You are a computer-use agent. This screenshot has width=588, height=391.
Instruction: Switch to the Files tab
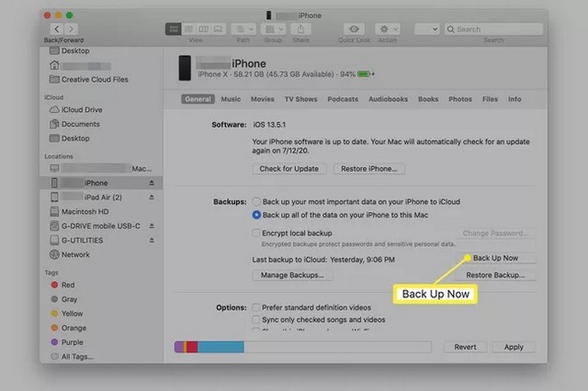click(x=490, y=99)
